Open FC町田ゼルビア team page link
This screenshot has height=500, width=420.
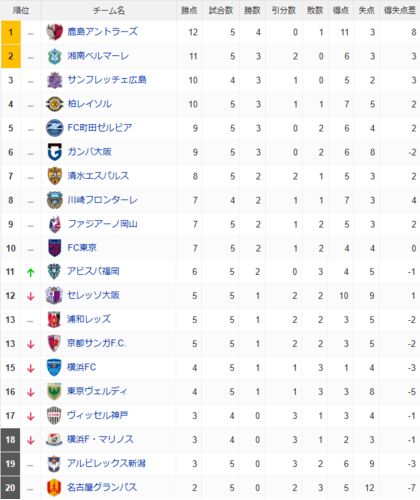tap(100, 128)
